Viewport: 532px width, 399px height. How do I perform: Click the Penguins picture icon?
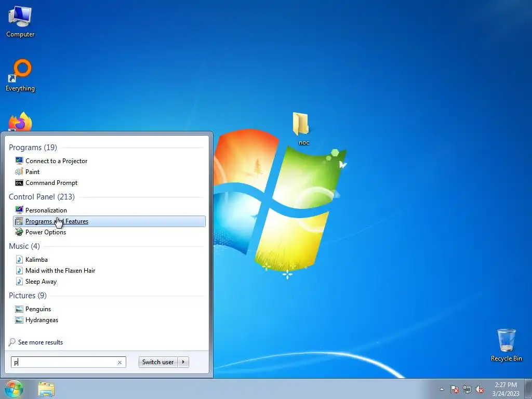(x=19, y=309)
